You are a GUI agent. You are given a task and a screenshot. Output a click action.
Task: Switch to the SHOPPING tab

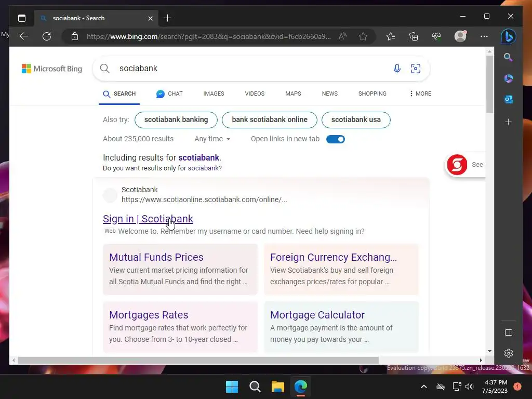point(372,94)
